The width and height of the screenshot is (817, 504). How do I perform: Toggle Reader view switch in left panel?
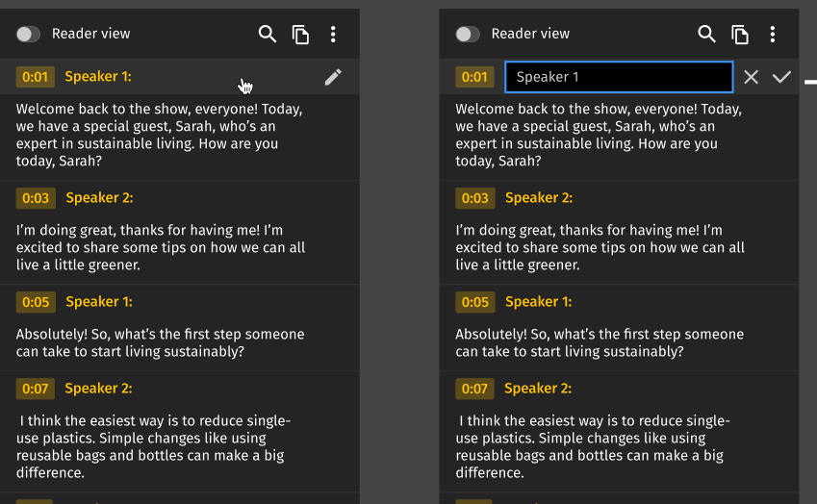tap(28, 35)
